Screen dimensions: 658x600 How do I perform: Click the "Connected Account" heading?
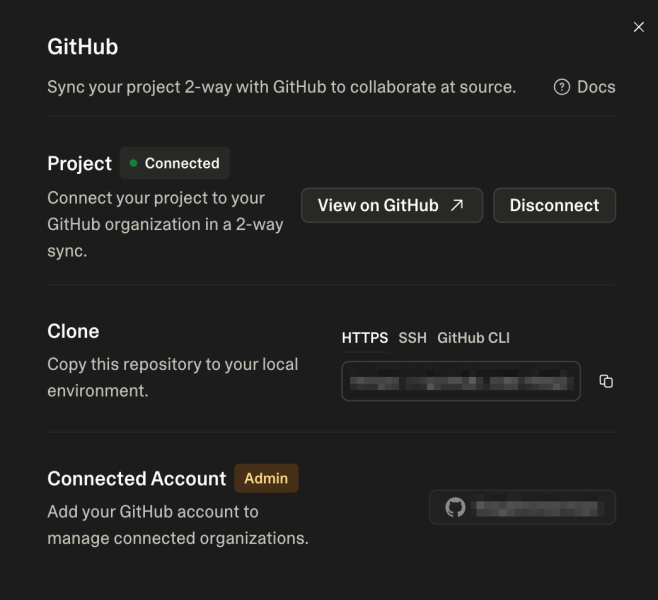[x=137, y=478]
